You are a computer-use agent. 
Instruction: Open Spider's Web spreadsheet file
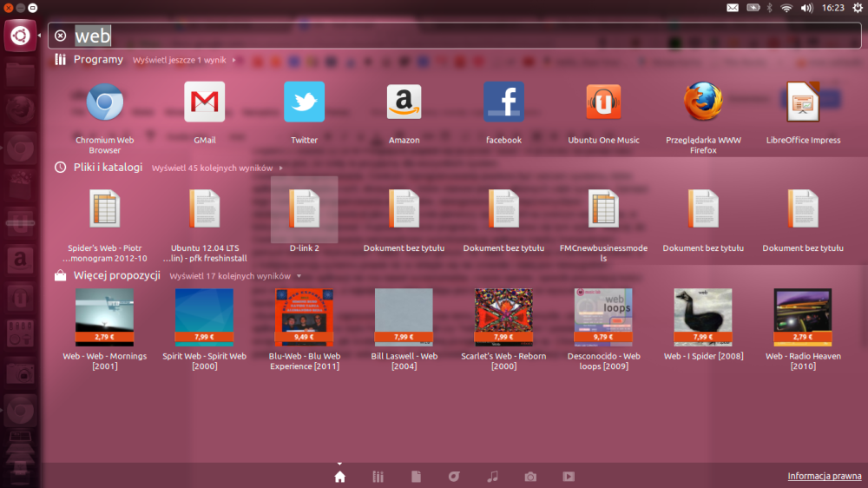[x=105, y=209]
